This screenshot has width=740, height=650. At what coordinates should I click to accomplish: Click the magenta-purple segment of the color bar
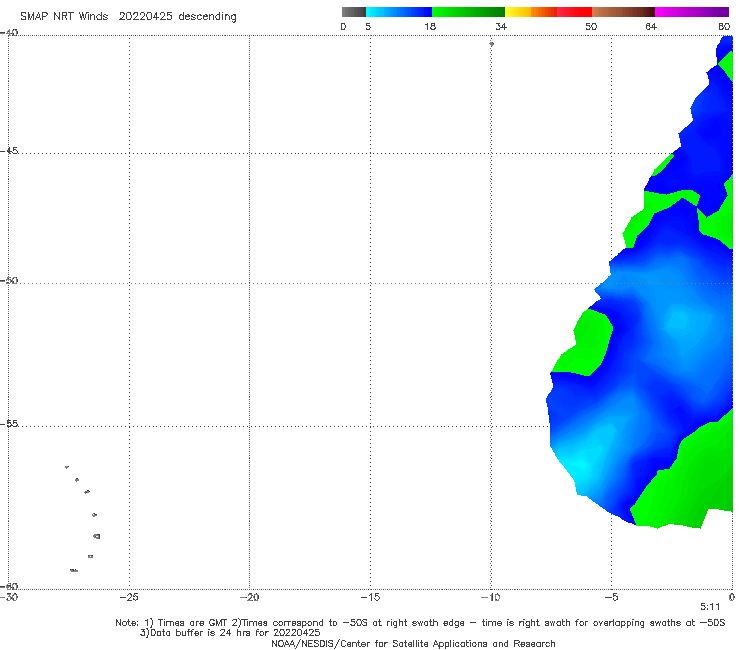coord(692,12)
